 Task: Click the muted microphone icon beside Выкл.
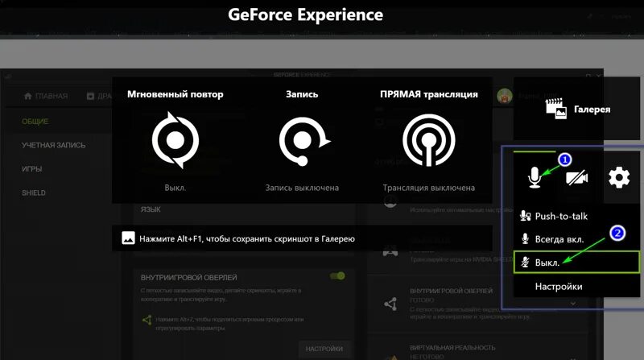tap(525, 263)
